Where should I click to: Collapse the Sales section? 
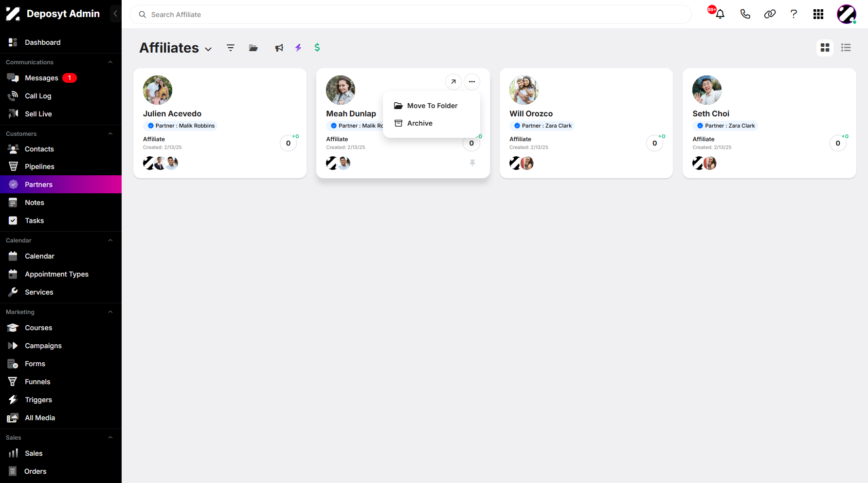coord(110,438)
